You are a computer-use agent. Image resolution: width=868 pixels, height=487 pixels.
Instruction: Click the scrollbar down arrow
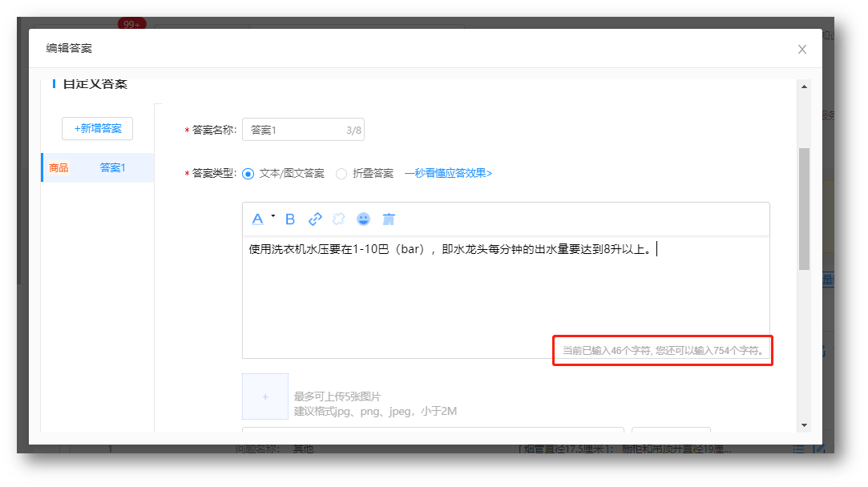click(805, 425)
